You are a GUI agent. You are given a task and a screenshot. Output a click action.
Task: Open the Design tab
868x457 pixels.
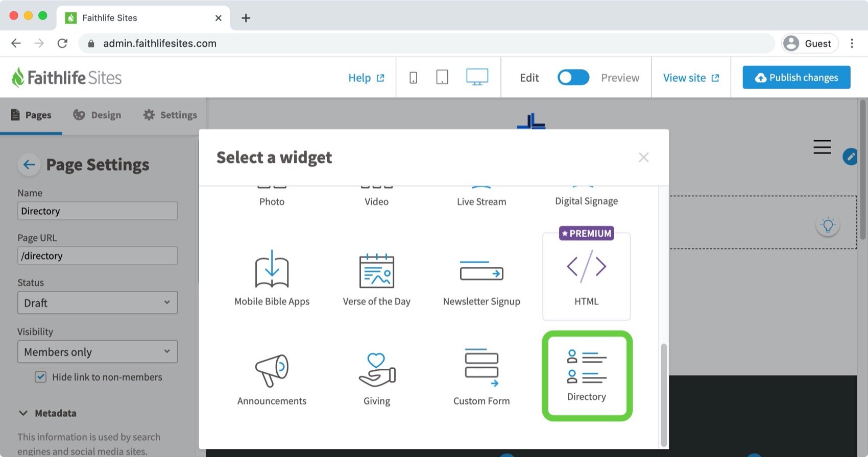point(97,115)
